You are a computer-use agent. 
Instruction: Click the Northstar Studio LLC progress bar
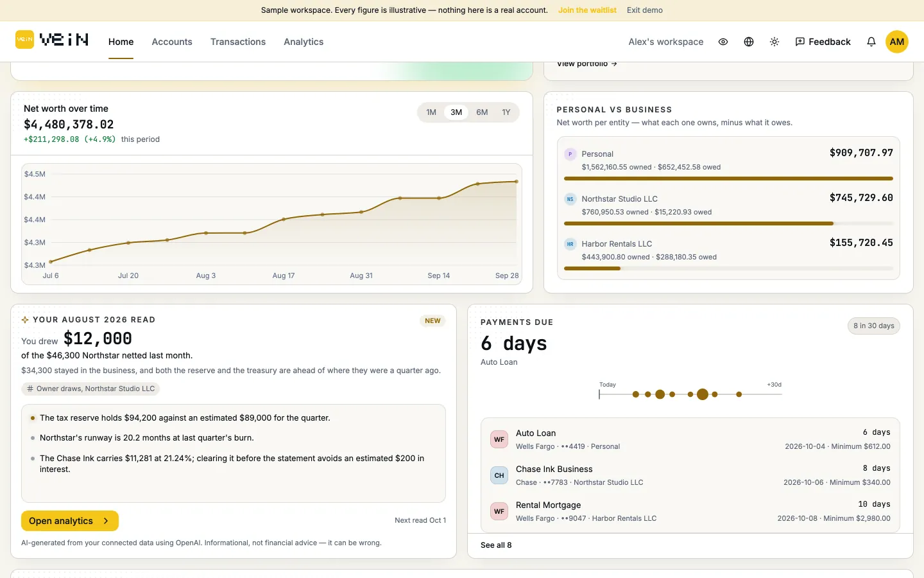[728, 223]
